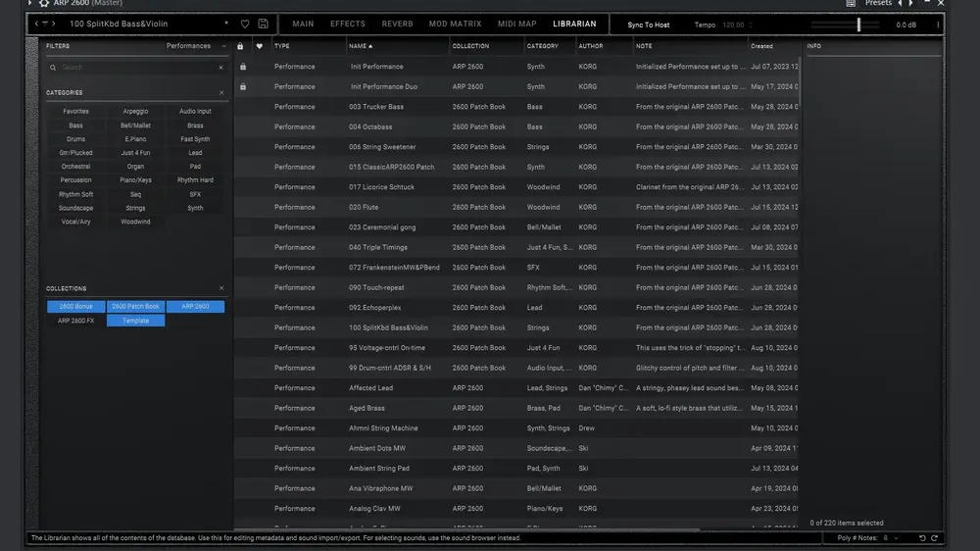Load the next preset with right arrow

(x=54, y=24)
